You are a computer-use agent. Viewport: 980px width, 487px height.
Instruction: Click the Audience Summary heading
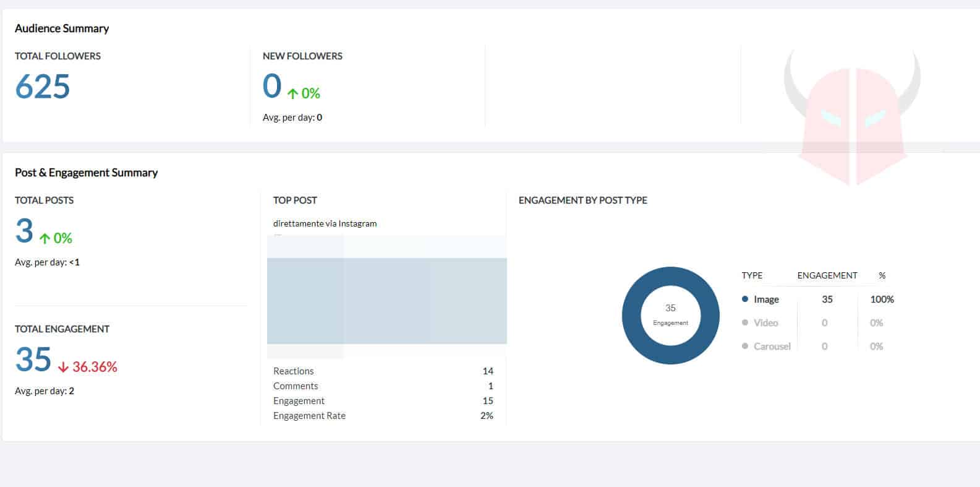(x=62, y=28)
